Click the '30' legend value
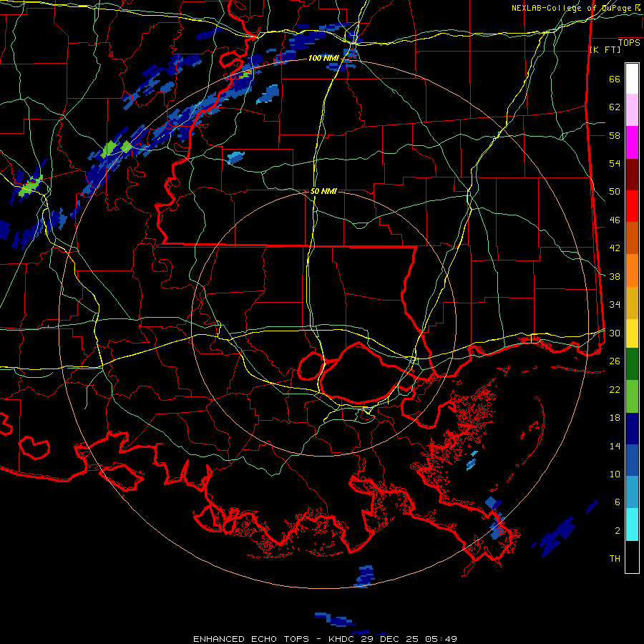The width and height of the screenshot is (644, 644). click(615, 333)
